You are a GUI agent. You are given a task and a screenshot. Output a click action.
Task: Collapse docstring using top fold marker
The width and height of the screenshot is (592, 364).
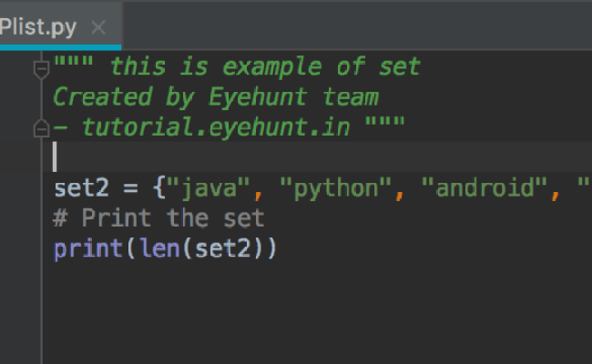(x=41, y=70)
